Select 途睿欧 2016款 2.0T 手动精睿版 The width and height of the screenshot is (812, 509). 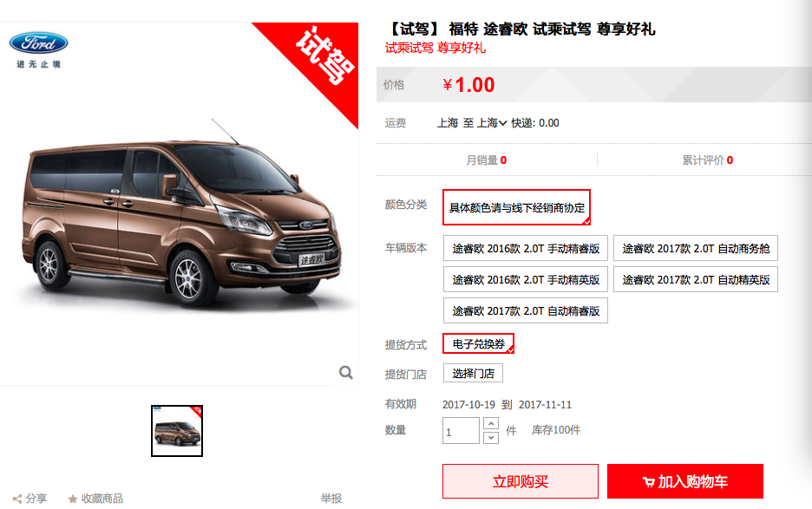pyautogui.click(x=525, y=249)
